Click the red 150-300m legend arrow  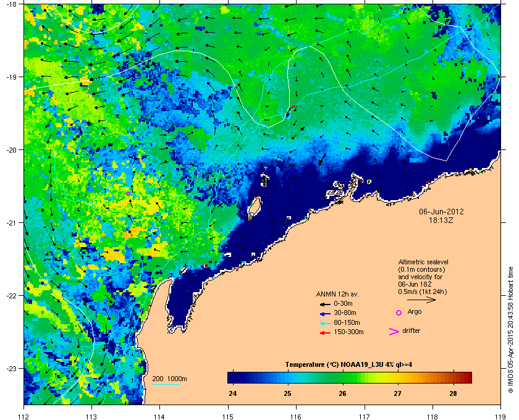click(x=325, y=333)
